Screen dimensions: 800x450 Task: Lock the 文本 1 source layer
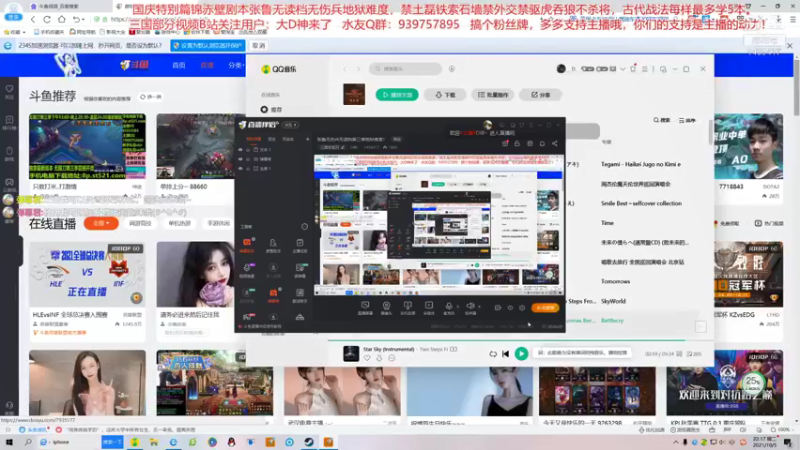pos(248,150)
